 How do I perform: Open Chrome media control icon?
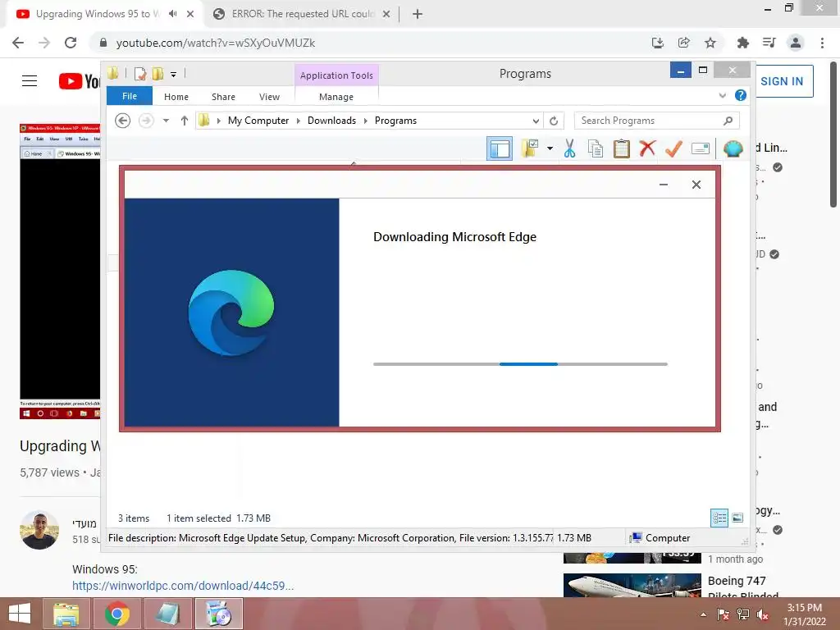[x=769, y=43]
